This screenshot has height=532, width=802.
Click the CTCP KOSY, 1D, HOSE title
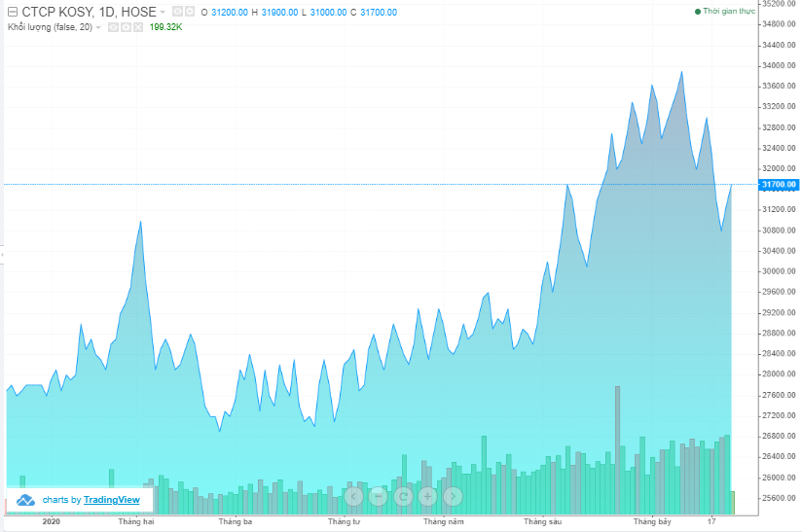point(89,12)
